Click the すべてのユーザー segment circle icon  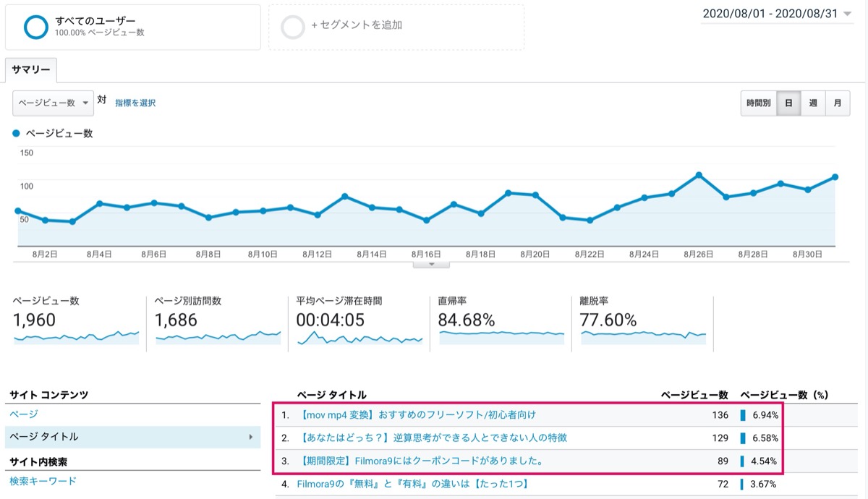(35, 27)
